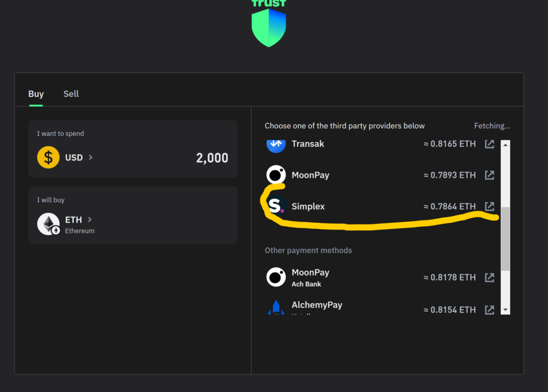Click the Trust Wallet shield logo
548x392 pixels.
(269, 28)
